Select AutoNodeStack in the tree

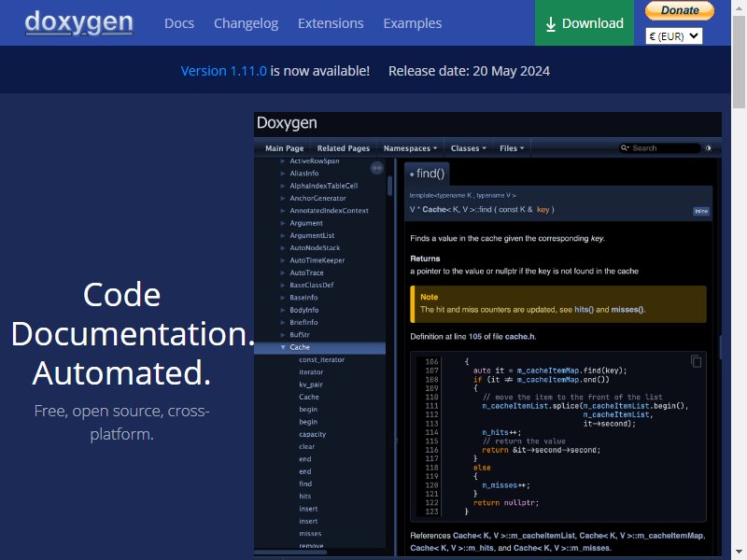[315, 247]
